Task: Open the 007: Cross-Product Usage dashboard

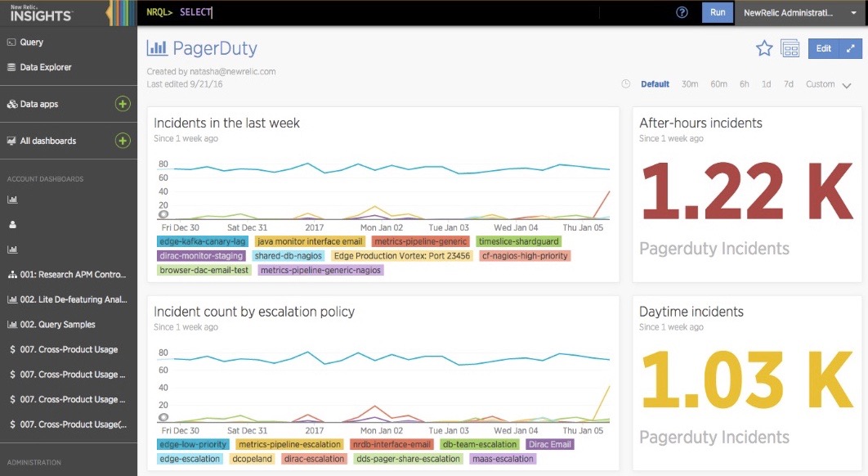Action: [x=65, y=349]
